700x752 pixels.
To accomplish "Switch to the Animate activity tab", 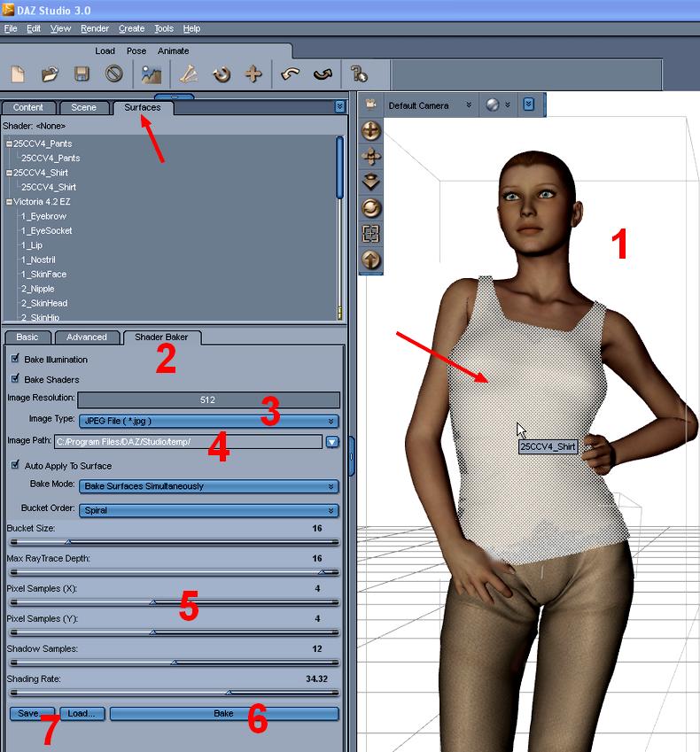I will coord(173,50).
